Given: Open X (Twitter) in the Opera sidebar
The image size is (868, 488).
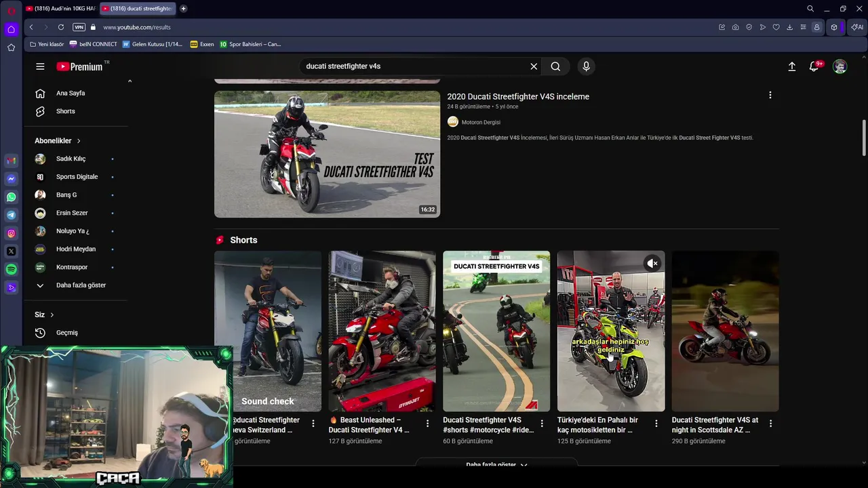Looking at the screenshot, I should click(11, 251).
